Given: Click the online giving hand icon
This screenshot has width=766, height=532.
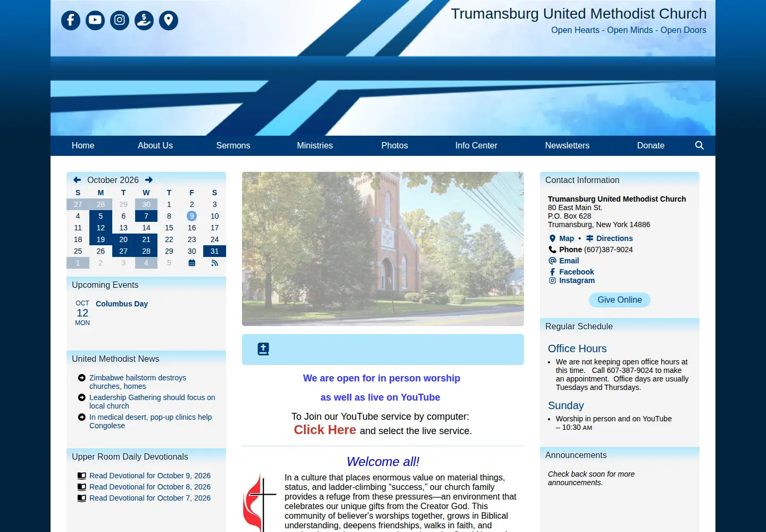Looking at the screenshot, I should [x=144, y=20].
